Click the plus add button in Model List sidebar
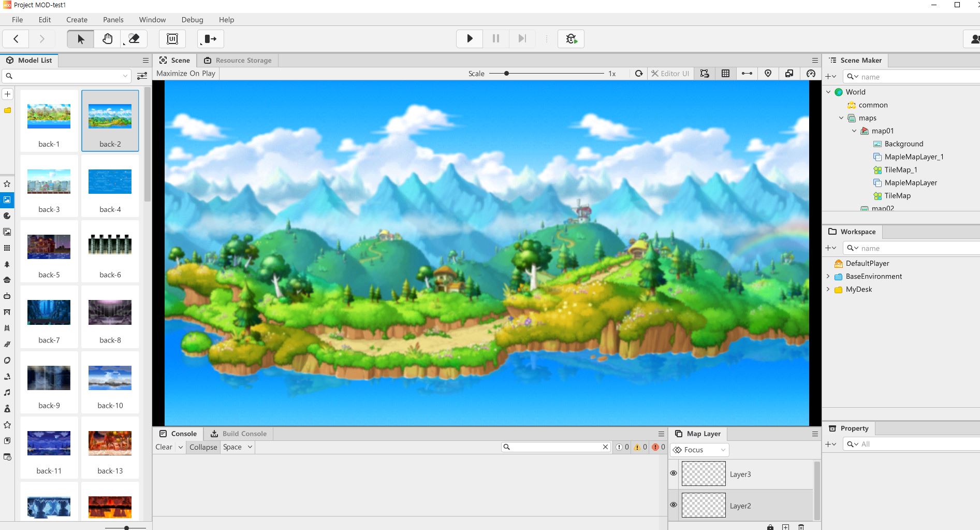The width and height of the screenshot is (980, 530). 7,94
